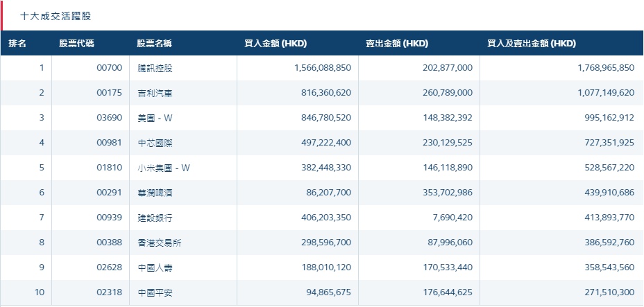
Task: Select the 華潤啤酒 row name
Action: pos(155,193)
